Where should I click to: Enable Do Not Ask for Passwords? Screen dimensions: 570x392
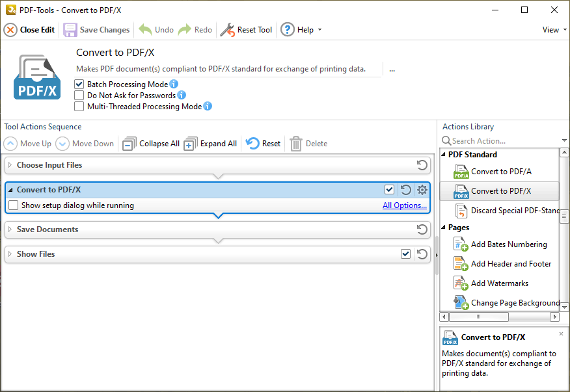(x=79, y=95)
